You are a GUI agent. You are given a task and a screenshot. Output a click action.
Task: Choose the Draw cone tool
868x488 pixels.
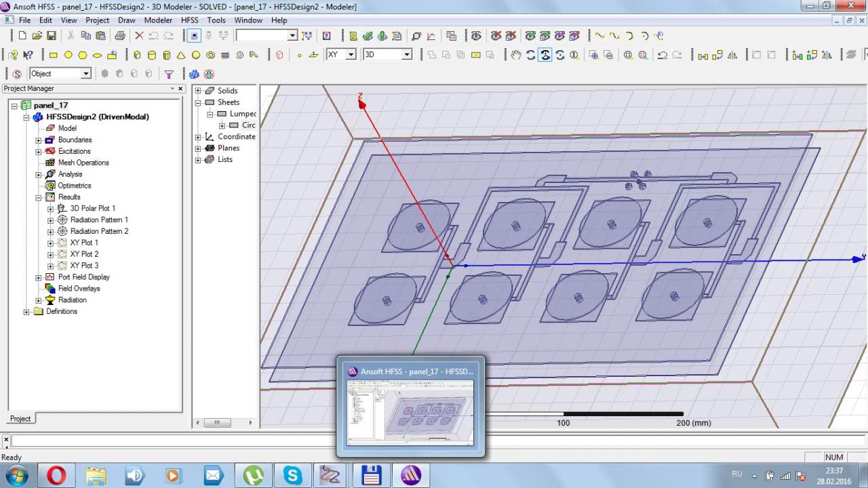coord(181,55)
